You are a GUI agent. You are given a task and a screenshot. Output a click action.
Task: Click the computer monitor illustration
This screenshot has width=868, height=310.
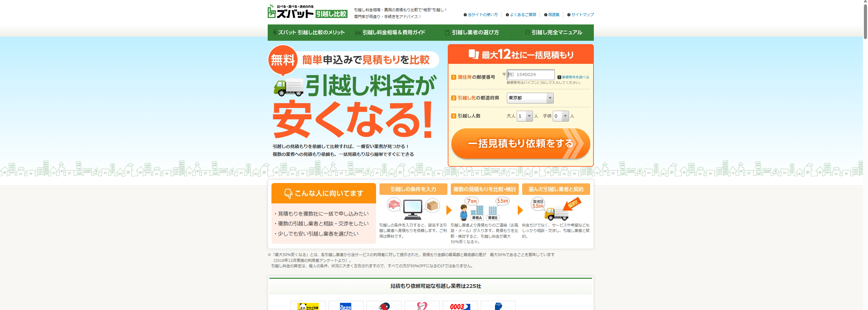pos(413,210)
